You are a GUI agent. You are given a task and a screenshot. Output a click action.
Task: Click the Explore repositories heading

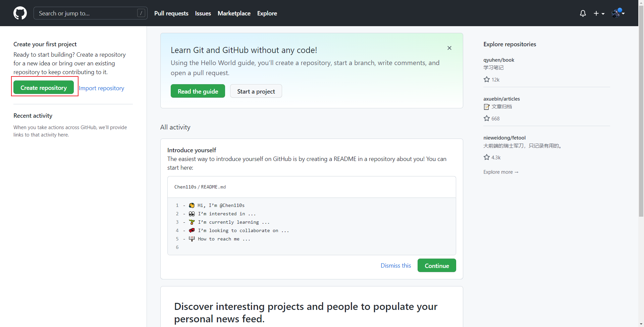[509, 44]
